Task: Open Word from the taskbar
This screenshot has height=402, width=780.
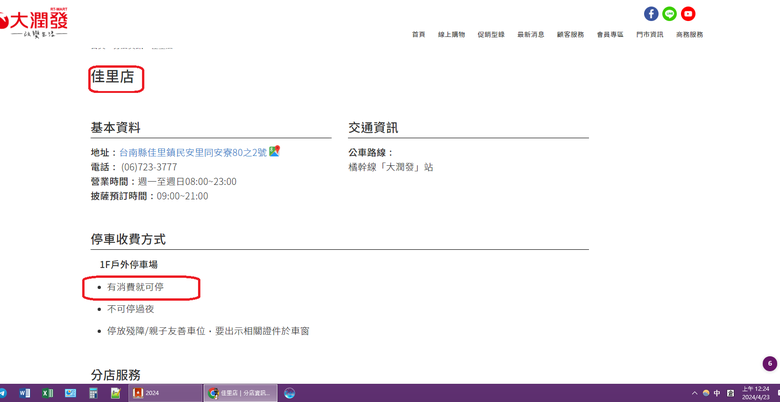Action: coord(24,393)
